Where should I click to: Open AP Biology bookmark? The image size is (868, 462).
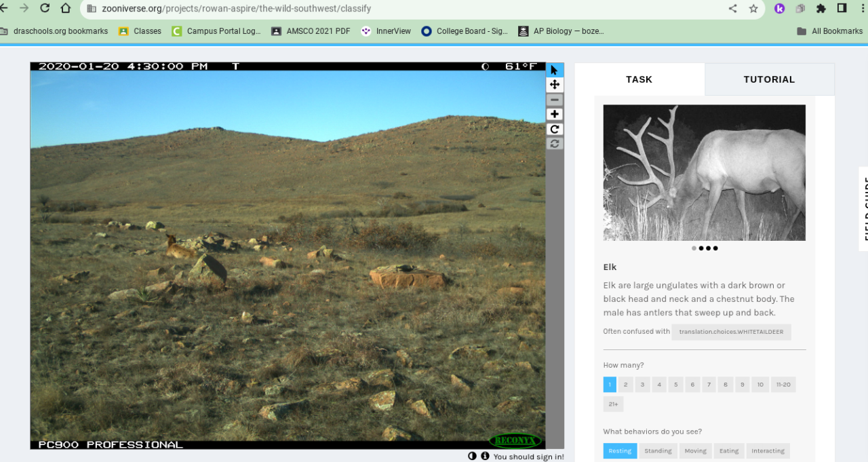(x=561, y=31)
